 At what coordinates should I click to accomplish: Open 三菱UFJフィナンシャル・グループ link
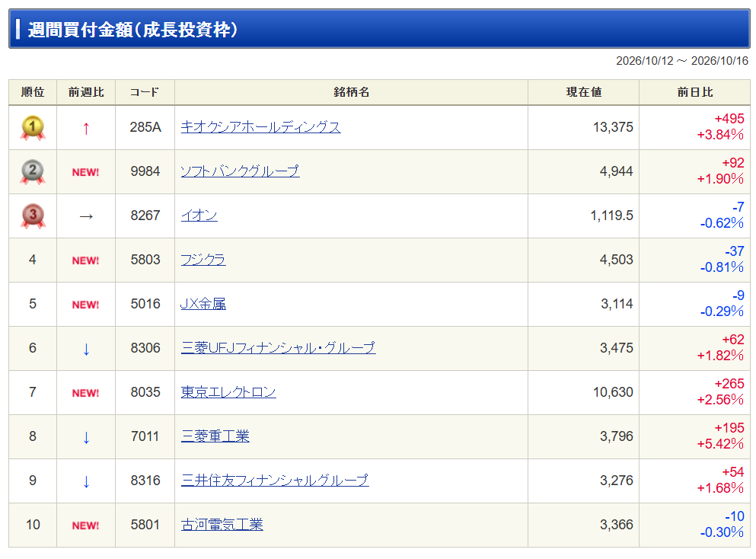278,348
